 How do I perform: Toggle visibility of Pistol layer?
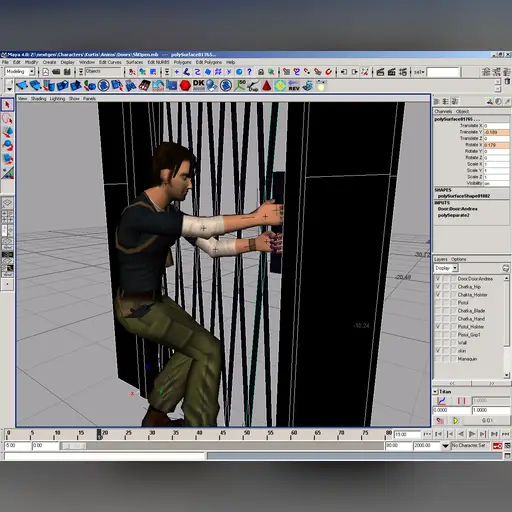point(438,303)
